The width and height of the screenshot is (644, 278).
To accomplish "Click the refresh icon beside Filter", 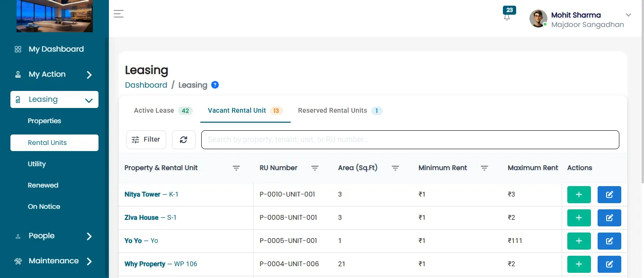I will point(184,140).
